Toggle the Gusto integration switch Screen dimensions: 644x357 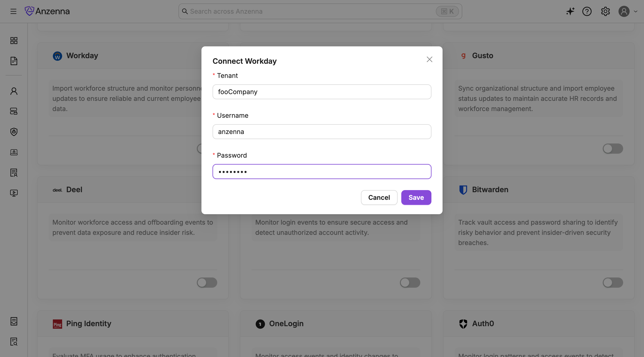tap(612, 149)
